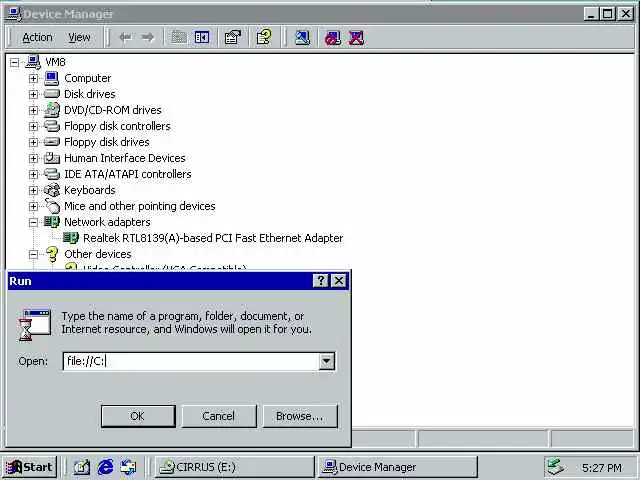Collapse the VM8 root node
640x480 pixels.
pyautogui.click(x=14, y=62)
